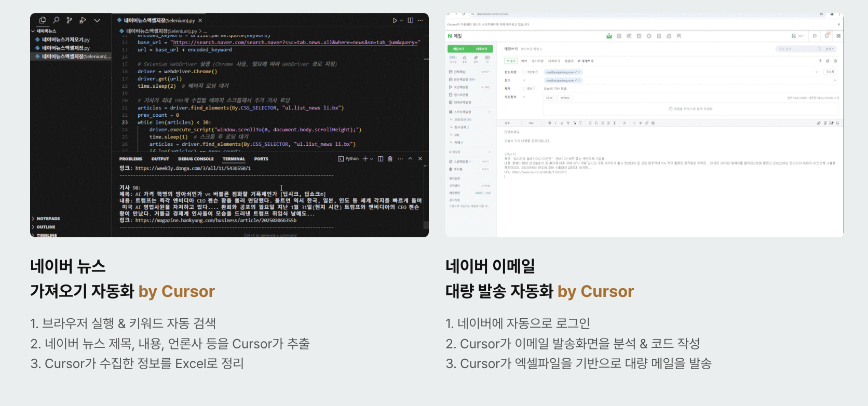868x406 pixels.
Task: Open the file 네이버뉴스엑셀저장.py
Action: coord(65,48)
